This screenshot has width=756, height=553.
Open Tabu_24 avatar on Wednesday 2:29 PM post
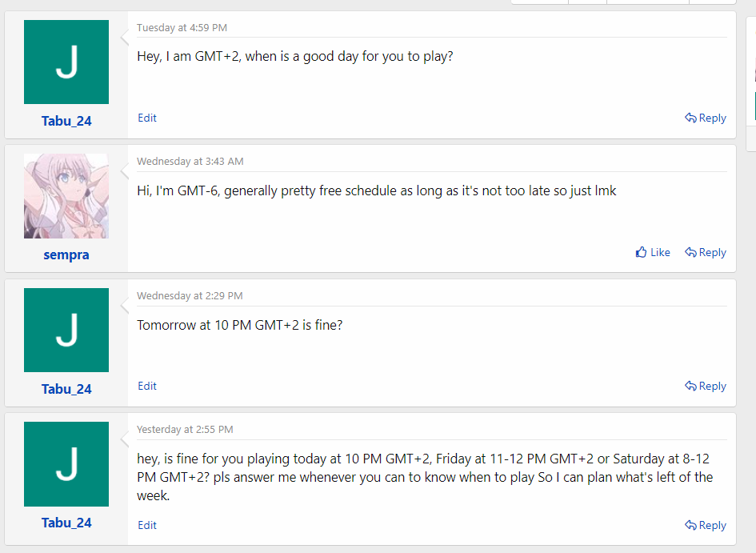click(66, 331)
